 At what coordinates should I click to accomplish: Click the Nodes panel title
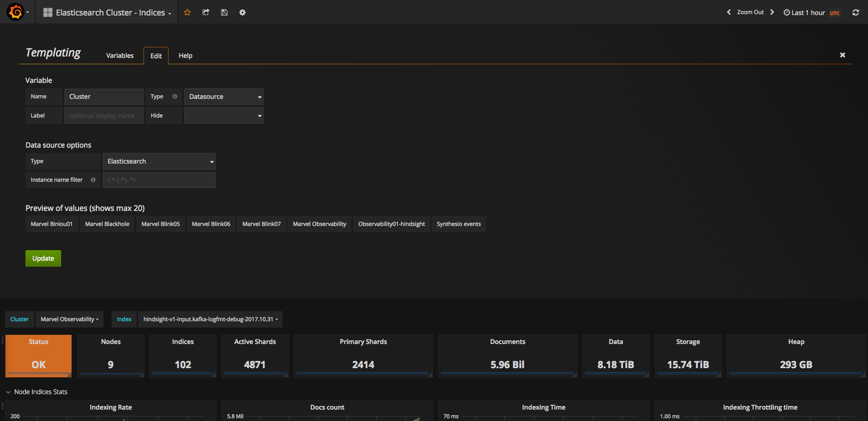click(111, 342)
